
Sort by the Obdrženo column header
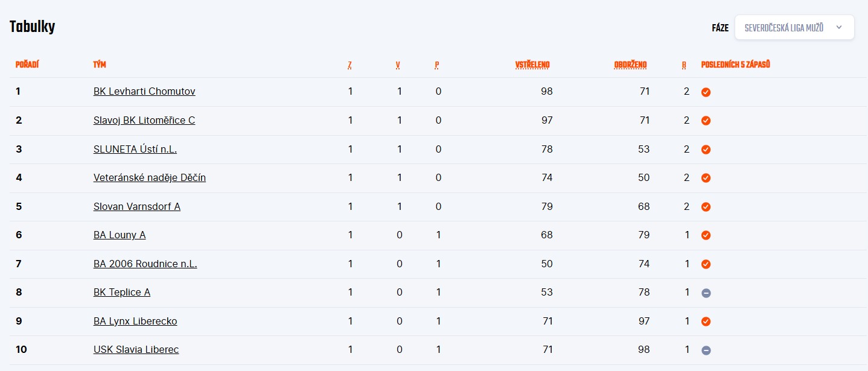click(630, 65)
